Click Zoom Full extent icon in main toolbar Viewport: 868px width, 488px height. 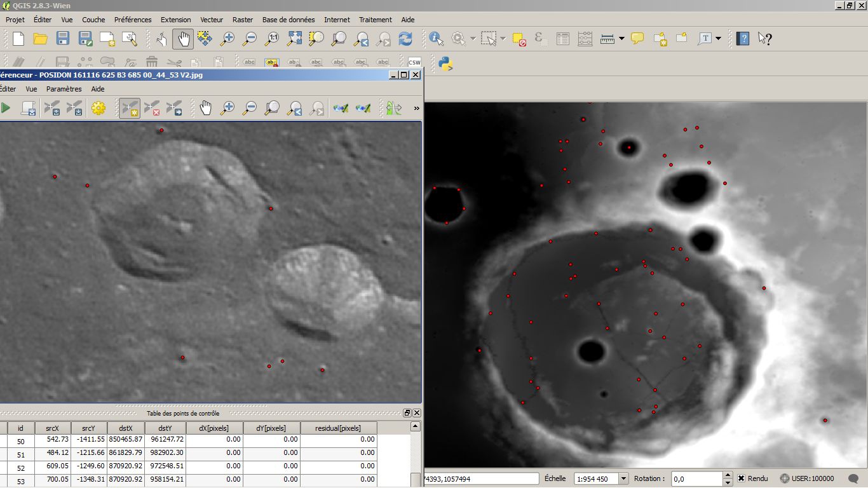(x=294, y=39)
